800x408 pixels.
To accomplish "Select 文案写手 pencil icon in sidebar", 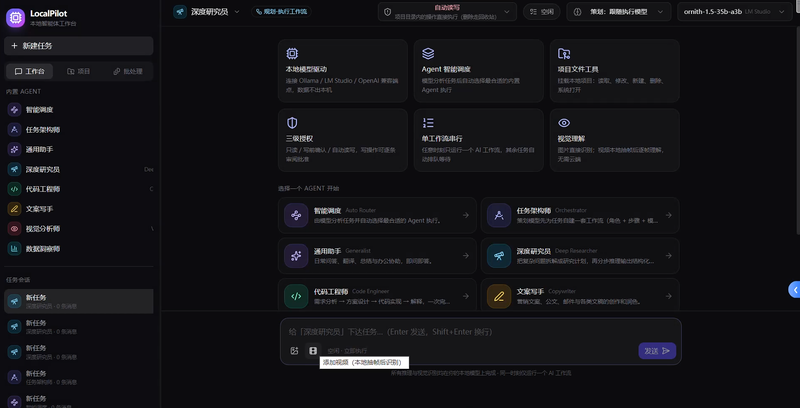I will (x=14, y=209).
